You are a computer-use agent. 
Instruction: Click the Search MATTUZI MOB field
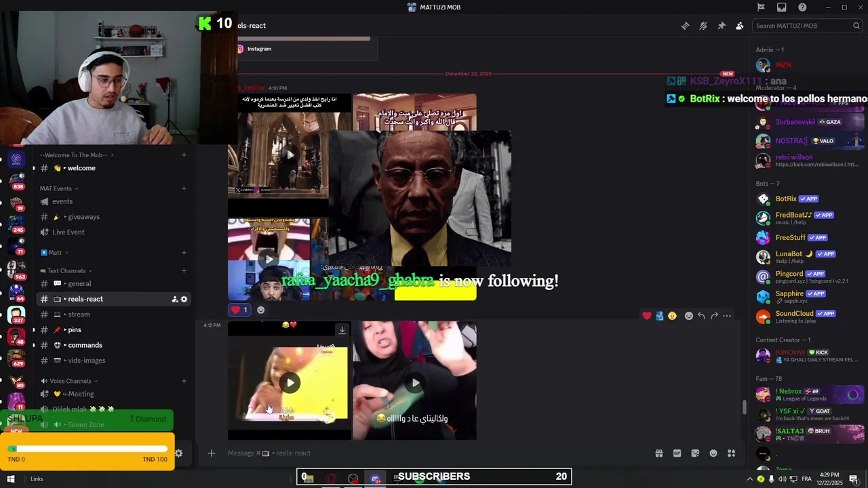(807, 26)
